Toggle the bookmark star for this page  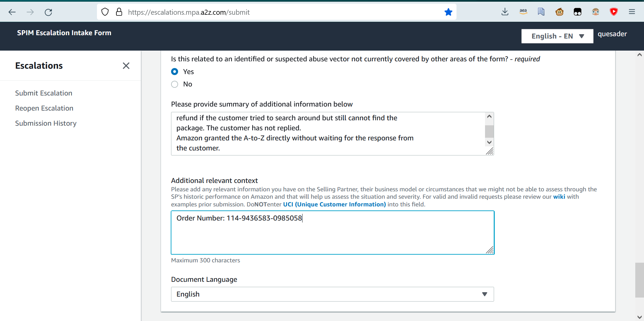tap(448, 12)
